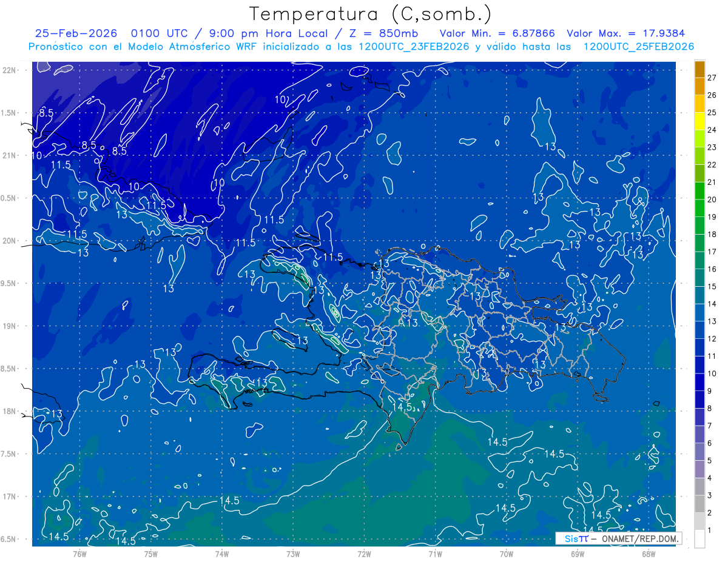728x562 pixels.
Task: Click the "20N" latitude axis label
Action: tap(8, 241)
